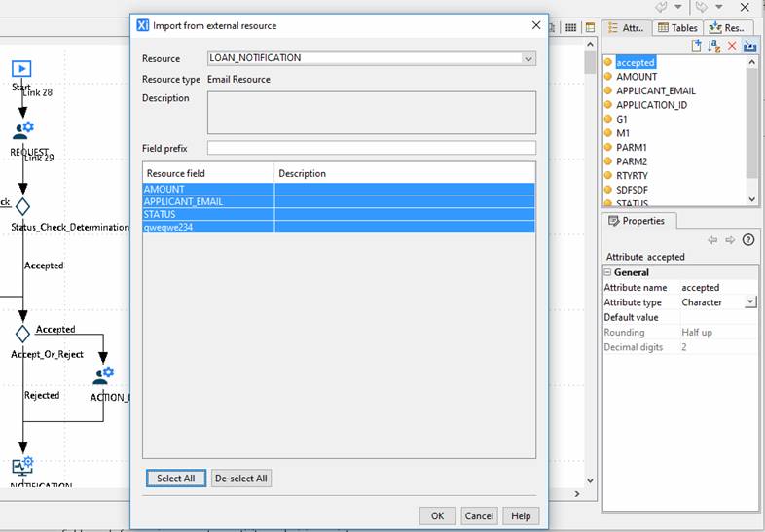Viewport: 765px width, 532px height.
Task: Click the De-select All button
Action: click(240, 479)
